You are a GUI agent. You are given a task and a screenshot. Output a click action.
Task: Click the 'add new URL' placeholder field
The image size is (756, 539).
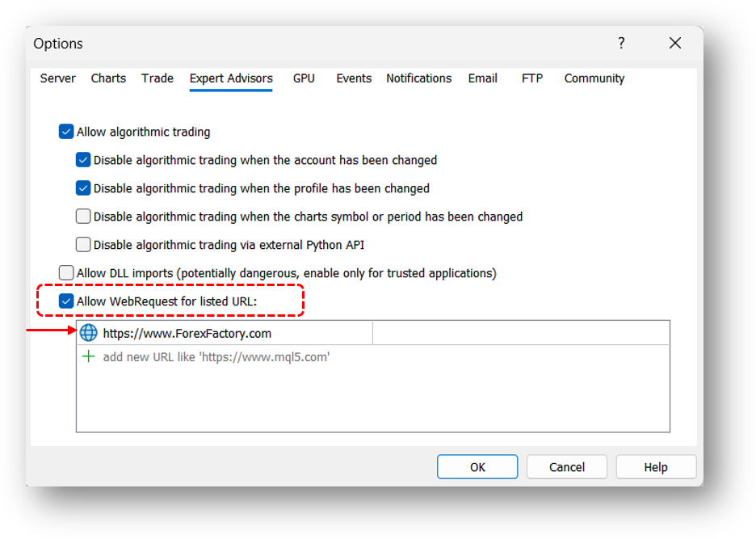[x=216, y=357]
